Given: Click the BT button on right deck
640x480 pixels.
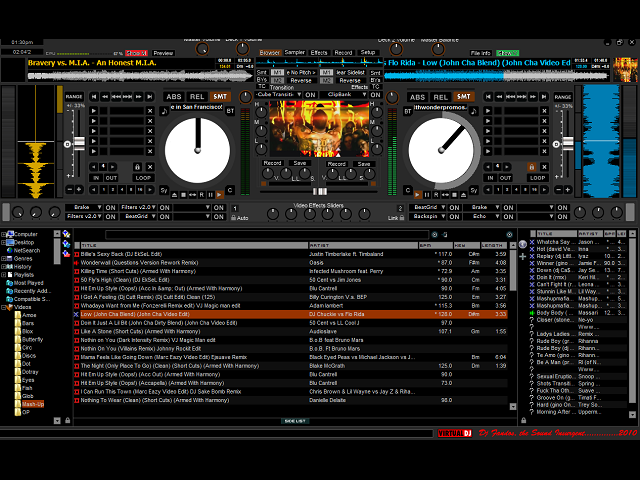Looking at the screenshot, I should [x=407, y=111].
